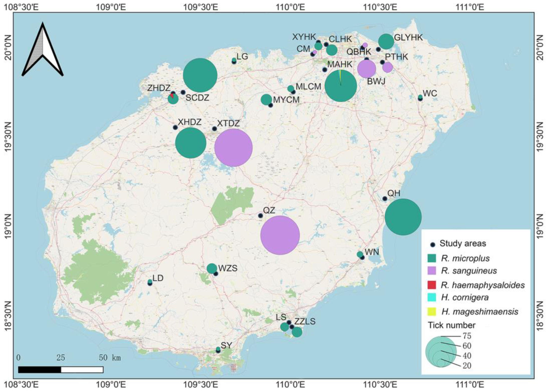Click the large purple circle near XTDZ
The width and height of the screenshot is (547, 392).
(x=233, y=147)
